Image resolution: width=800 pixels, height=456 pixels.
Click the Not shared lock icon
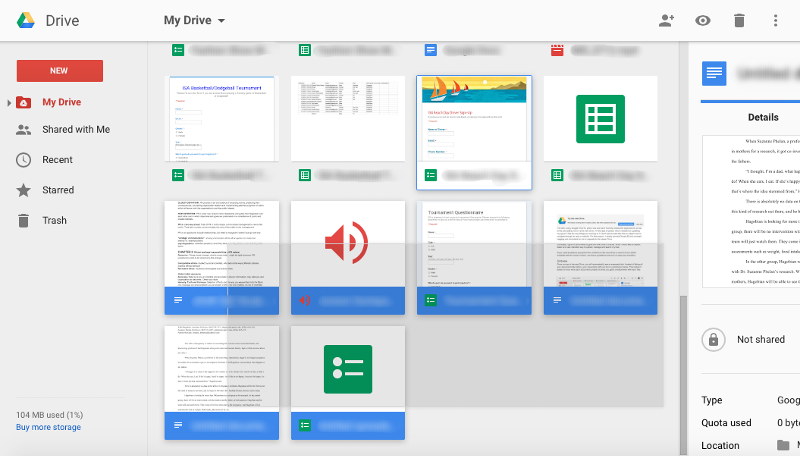pyautogui.click(x=713, y=339)
